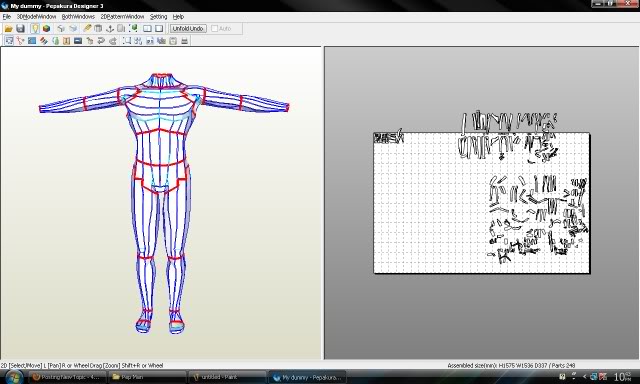Open the Help menu
Viewport: 640px width, 384px height.
(x=178, y=17)
